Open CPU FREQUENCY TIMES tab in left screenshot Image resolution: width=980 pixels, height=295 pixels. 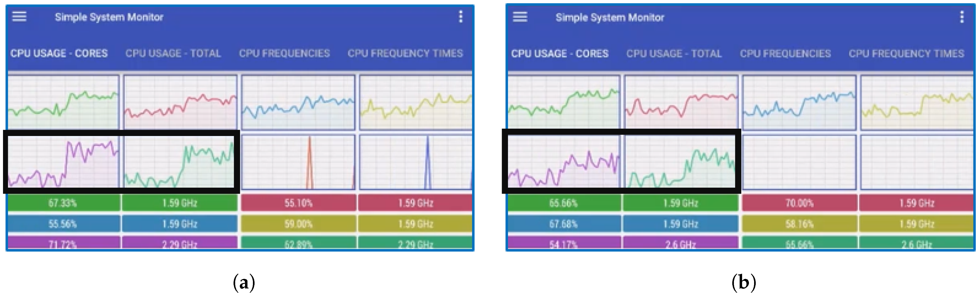405,53
